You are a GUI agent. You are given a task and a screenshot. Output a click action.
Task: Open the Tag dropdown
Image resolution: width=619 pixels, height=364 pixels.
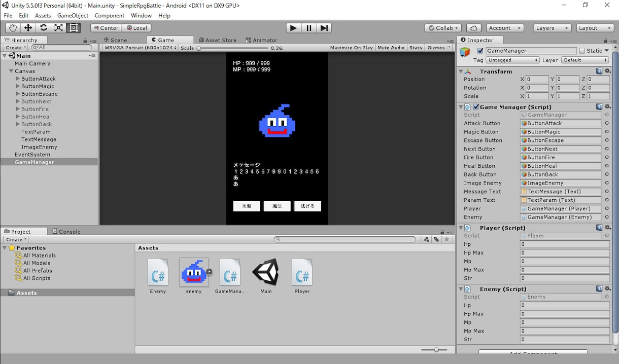pyautogui.click(x=512, y=60)
